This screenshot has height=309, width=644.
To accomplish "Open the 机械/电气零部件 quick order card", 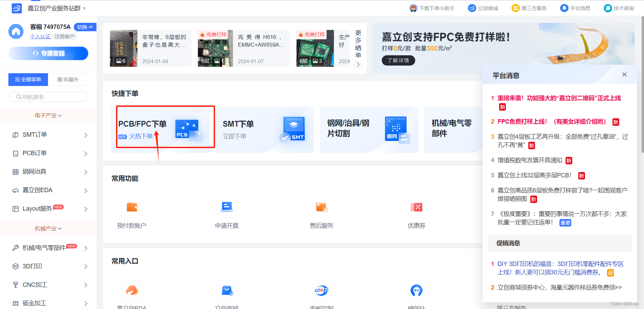I will point(453,130).
